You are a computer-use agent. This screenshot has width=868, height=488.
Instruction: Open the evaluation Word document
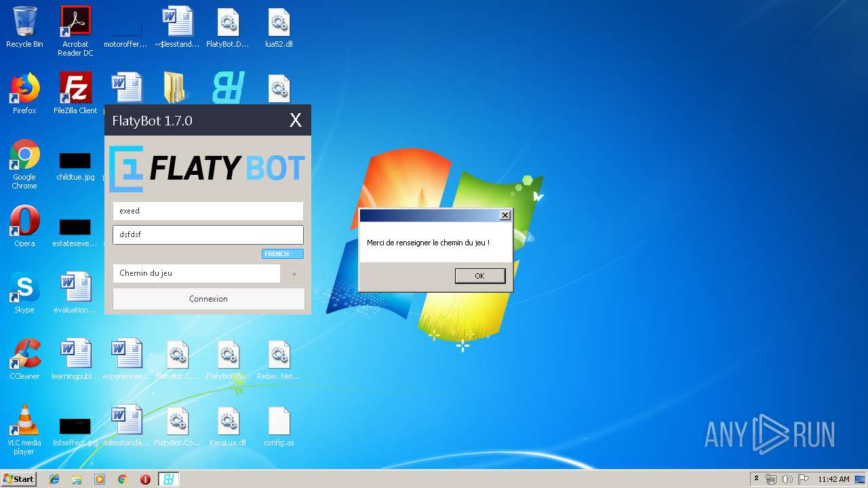click(x=75, y=293)
